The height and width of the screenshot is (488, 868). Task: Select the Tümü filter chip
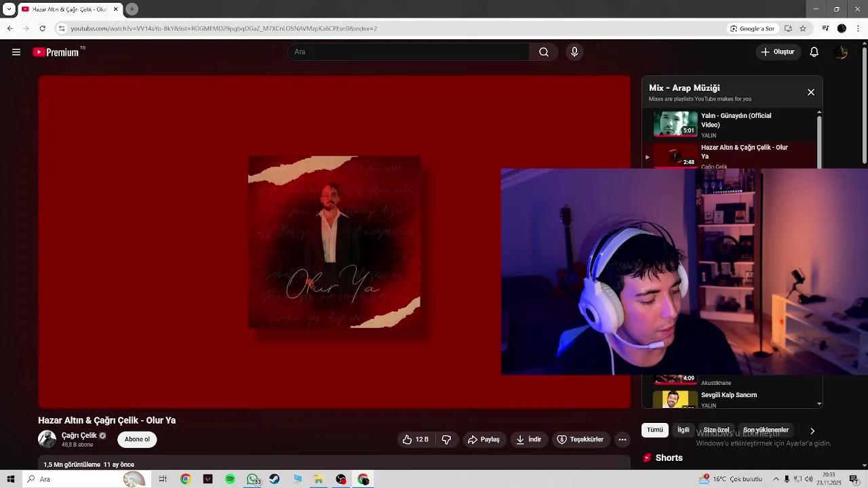point(655,430)
